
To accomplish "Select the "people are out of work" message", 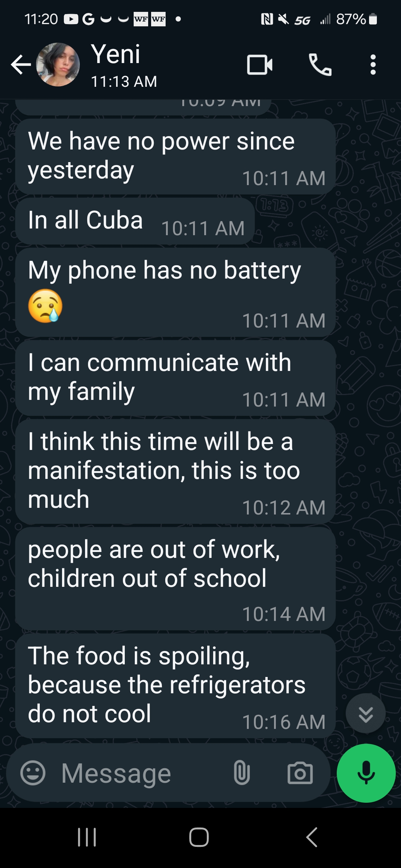I will pyautogui.click(x=176, y=579).
